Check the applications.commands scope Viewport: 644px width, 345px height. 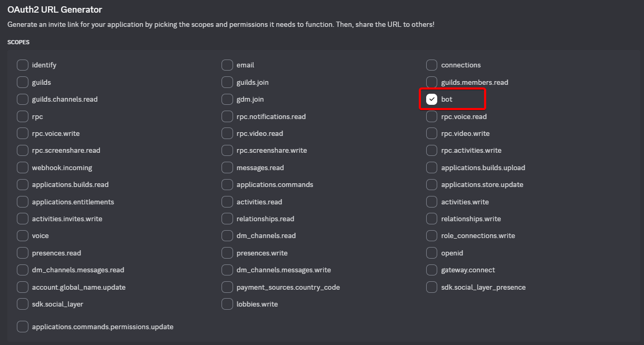point(227,184)
